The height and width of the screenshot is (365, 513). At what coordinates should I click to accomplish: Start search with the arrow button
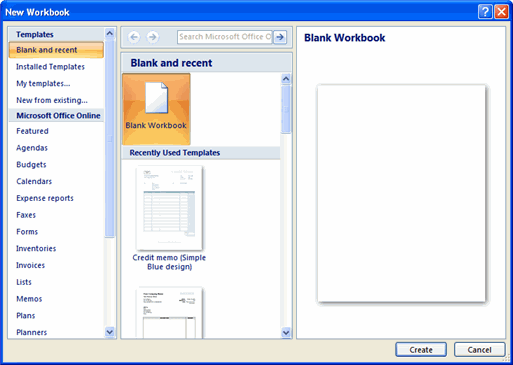(280, 37)
